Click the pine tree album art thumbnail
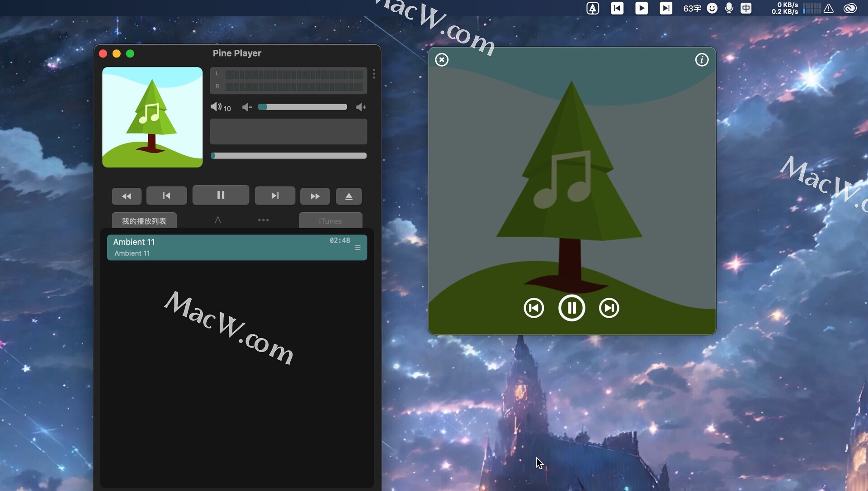Screen dimensions: 868x491 tap(152, 117)
